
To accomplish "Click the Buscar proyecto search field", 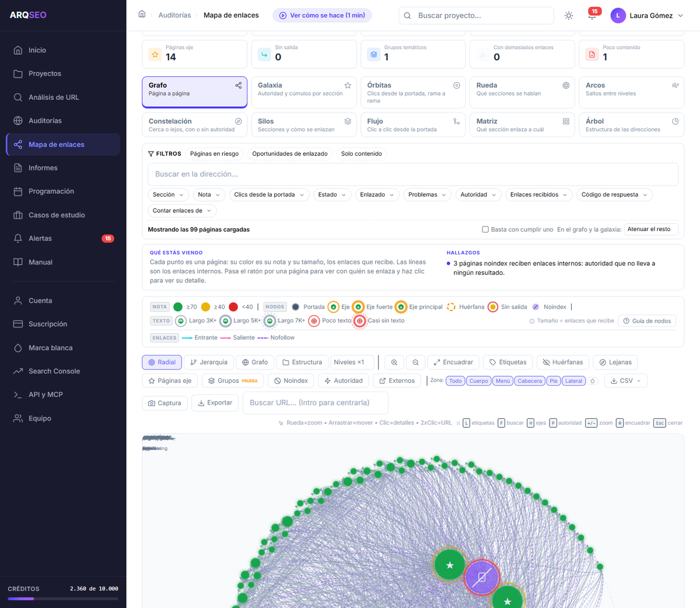I will point(476,16).
